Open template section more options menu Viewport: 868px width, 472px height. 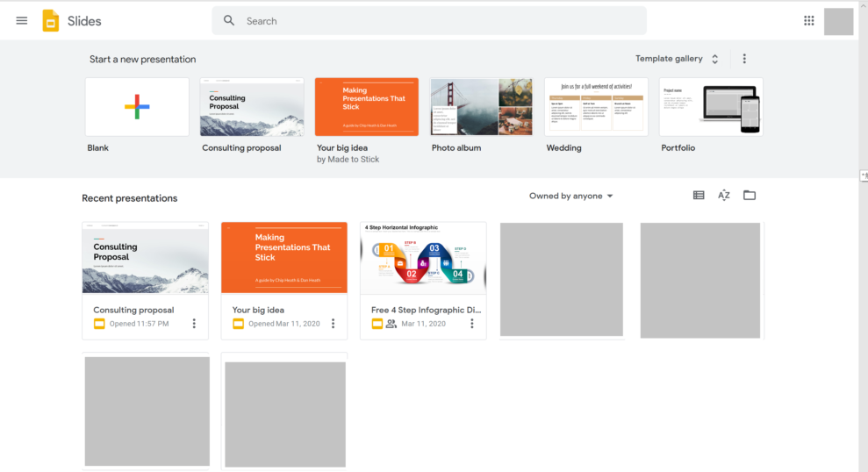coord(744,59)
